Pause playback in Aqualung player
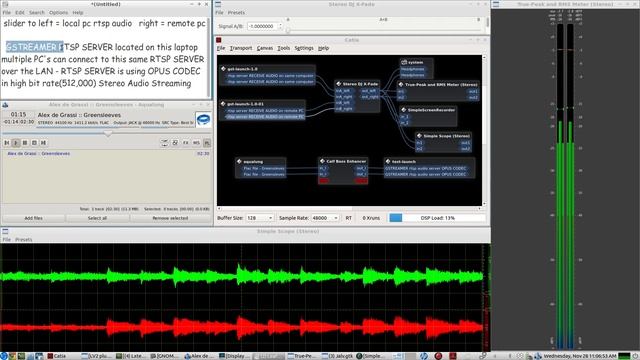640x360 pixels. pyautogui.click(x=25, y=142)
